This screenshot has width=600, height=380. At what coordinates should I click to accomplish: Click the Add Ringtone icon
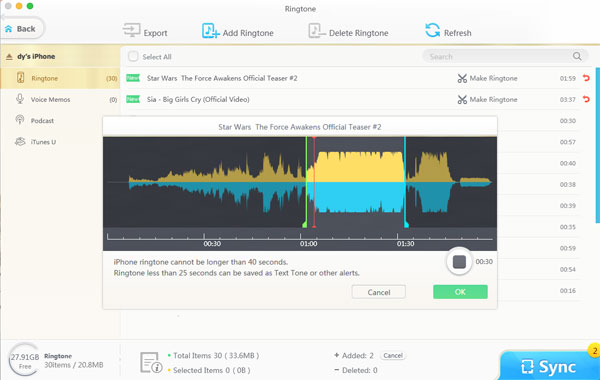pyautogui.click(x=210, y=31)
